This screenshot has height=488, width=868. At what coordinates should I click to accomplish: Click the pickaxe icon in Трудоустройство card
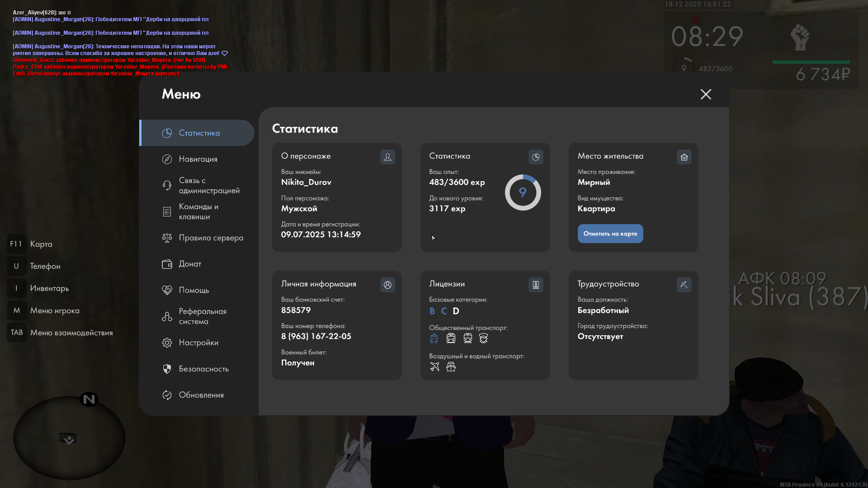(x=684, y=285)
